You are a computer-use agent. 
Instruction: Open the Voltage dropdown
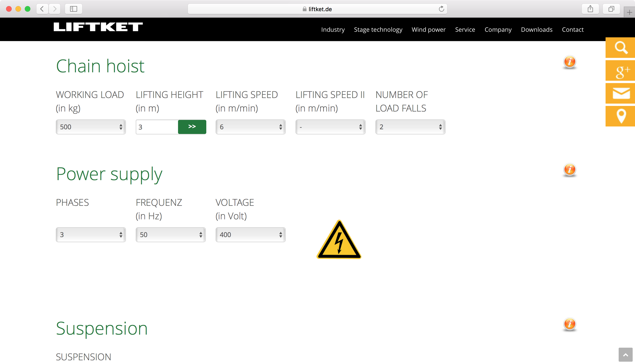click(250, 235)
